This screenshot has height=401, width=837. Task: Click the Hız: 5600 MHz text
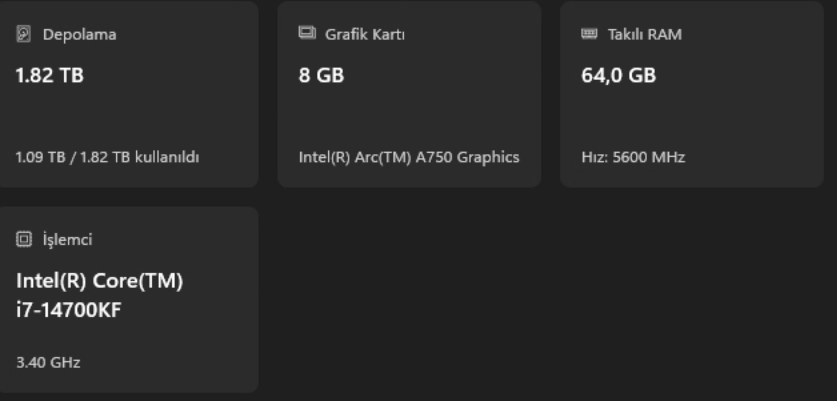pos(633,158)
